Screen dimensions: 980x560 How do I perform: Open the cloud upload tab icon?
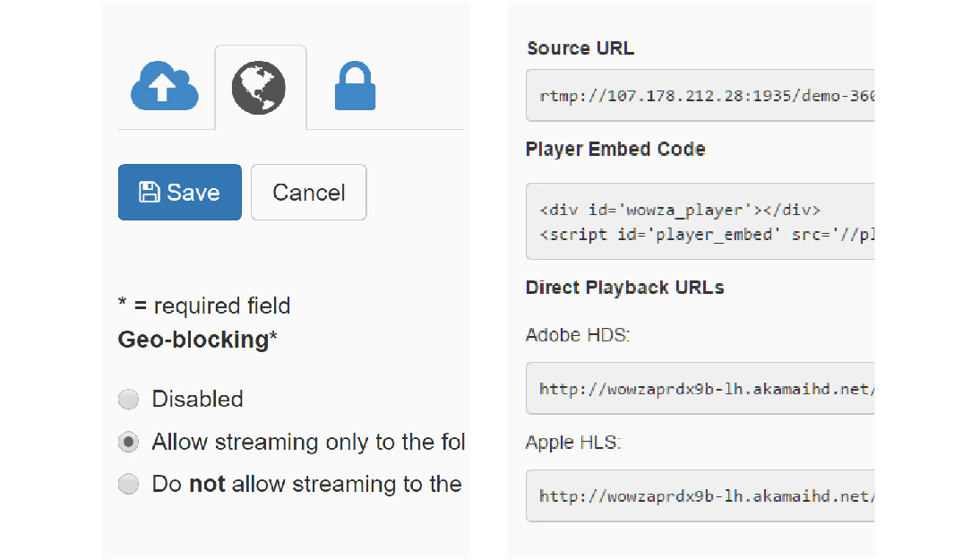pos(165,87)
